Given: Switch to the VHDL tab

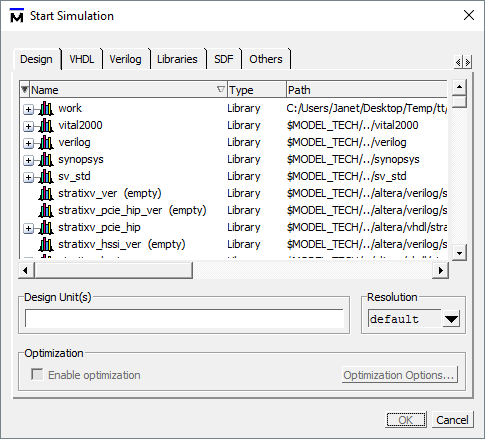Looking at the screenshot, I should 82,59.
